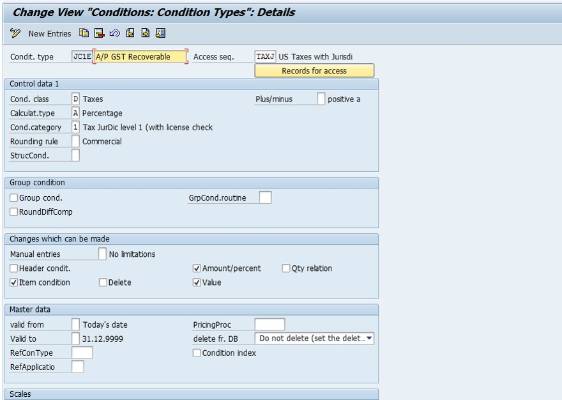Screen dimensions: 562x400
Task: Click the Group condition section header
Action: coord(191,182)
